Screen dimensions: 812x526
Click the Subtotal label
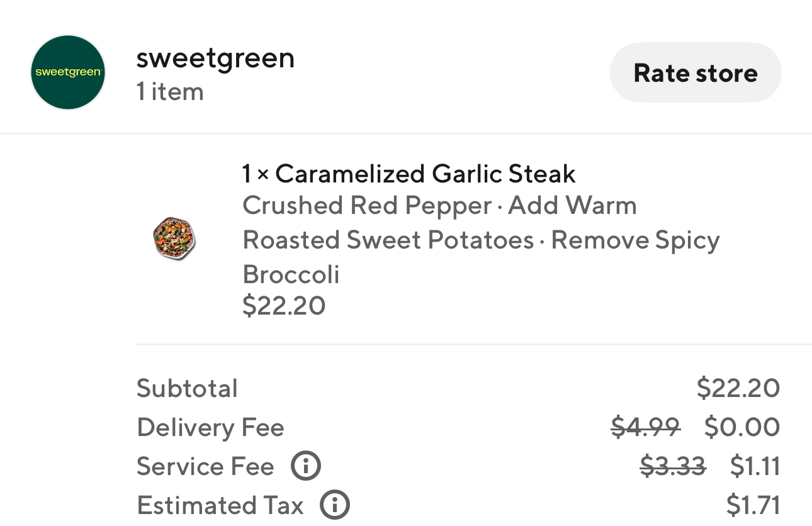tap(187, 388)
